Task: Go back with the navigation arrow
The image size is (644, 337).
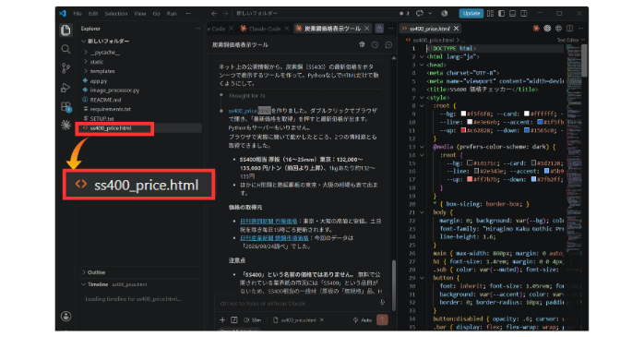Action: (x=214, y=14)
